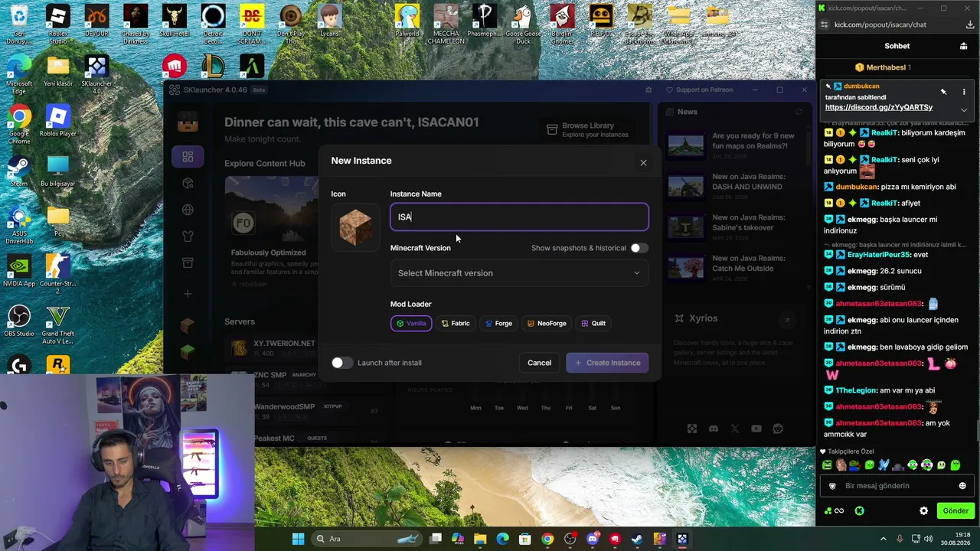Open the Select Minecraft version dropdown
The height and width of the screenshot is (551, 980).
pyautogui.click(x=519, y=273)
